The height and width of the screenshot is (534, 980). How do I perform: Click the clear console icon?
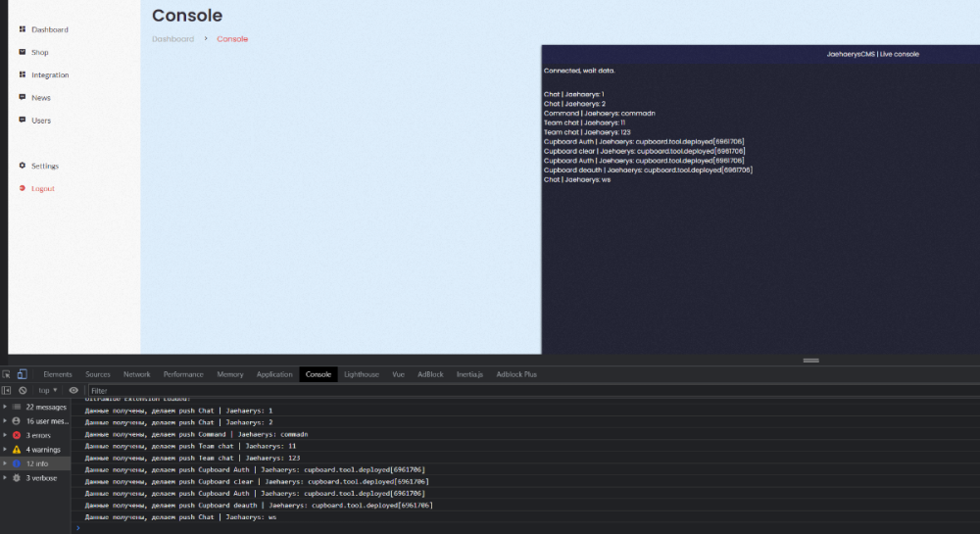pyautogui.click(x=23, y=390)
